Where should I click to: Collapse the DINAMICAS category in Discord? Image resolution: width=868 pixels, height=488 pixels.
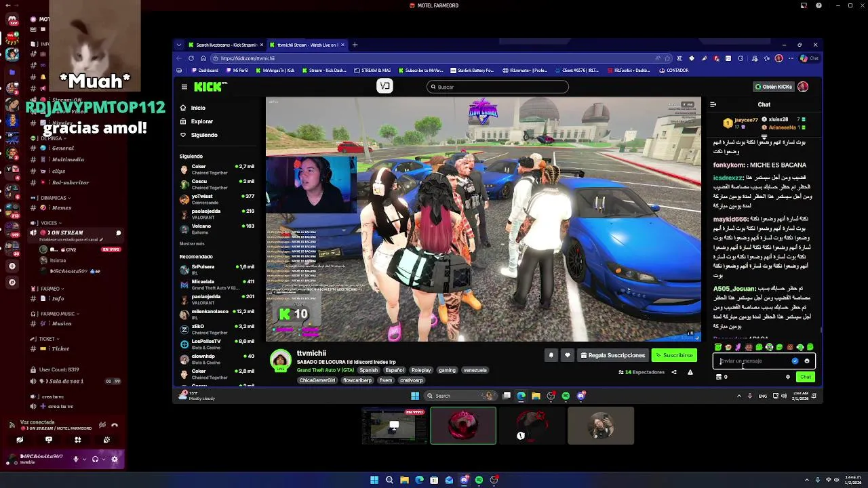(56, 198)
